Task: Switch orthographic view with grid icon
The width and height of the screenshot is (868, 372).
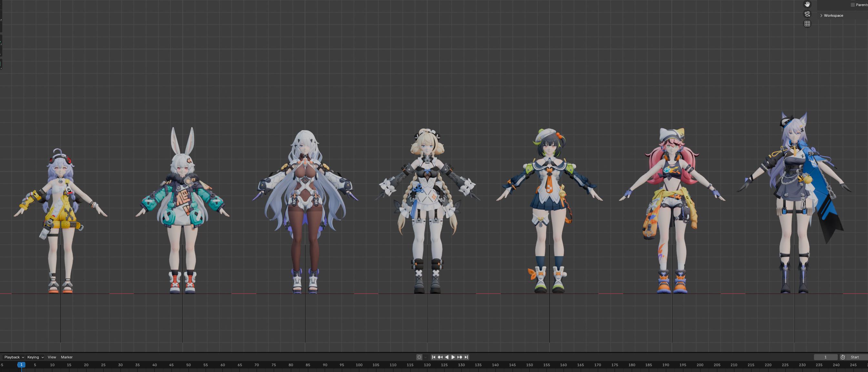Action: click(807, 24)
